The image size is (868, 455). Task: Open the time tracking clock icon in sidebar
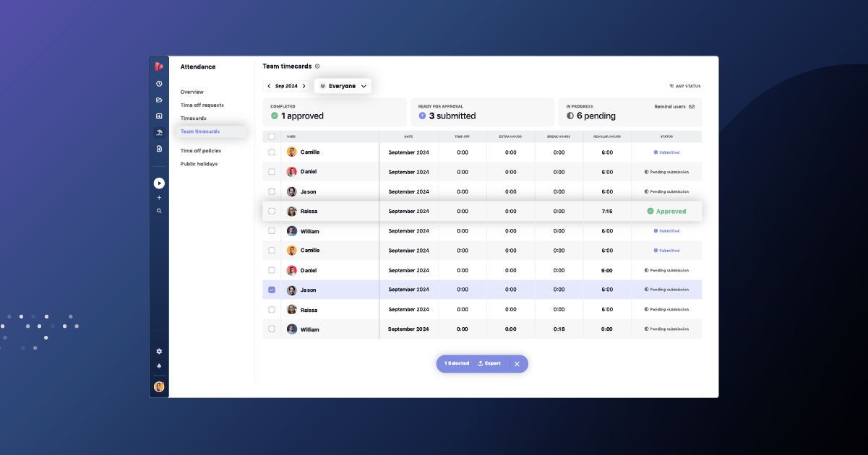point(159,84)
